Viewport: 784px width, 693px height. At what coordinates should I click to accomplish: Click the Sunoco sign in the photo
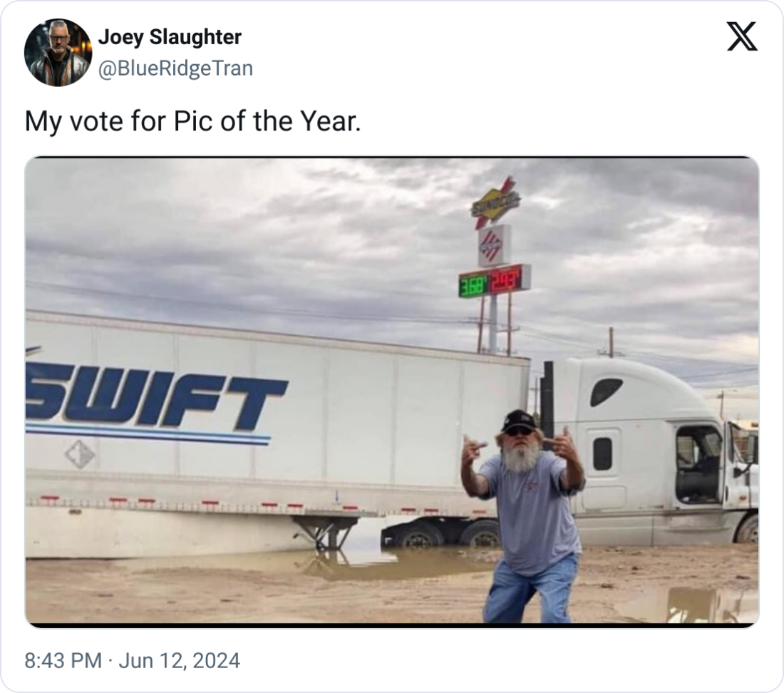point(495,202)
